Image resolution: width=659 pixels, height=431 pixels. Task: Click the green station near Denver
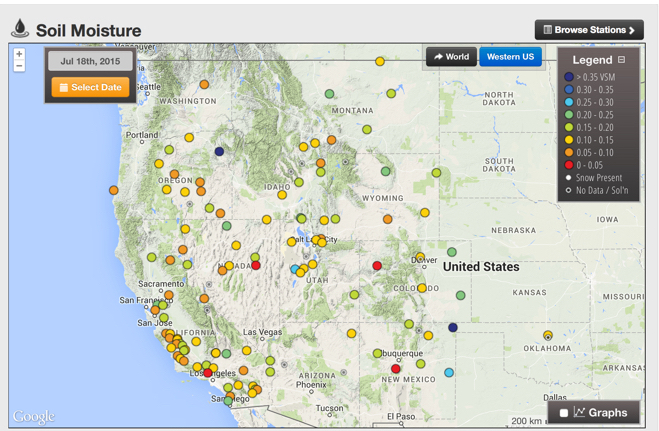(x=452, y=252)
